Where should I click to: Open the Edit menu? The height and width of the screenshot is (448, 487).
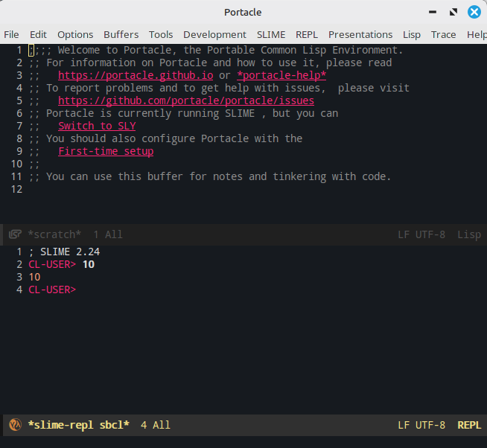pyautogui.click(x=38, y=34)
